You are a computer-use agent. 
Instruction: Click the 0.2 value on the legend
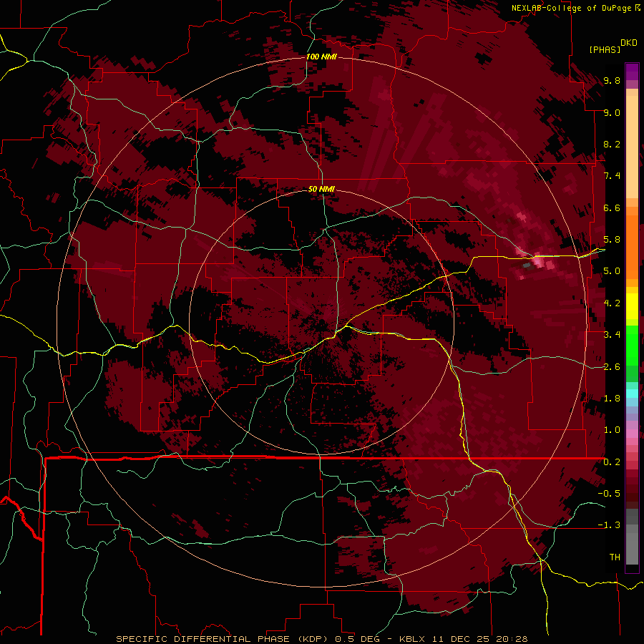click(x=612, y=462)
